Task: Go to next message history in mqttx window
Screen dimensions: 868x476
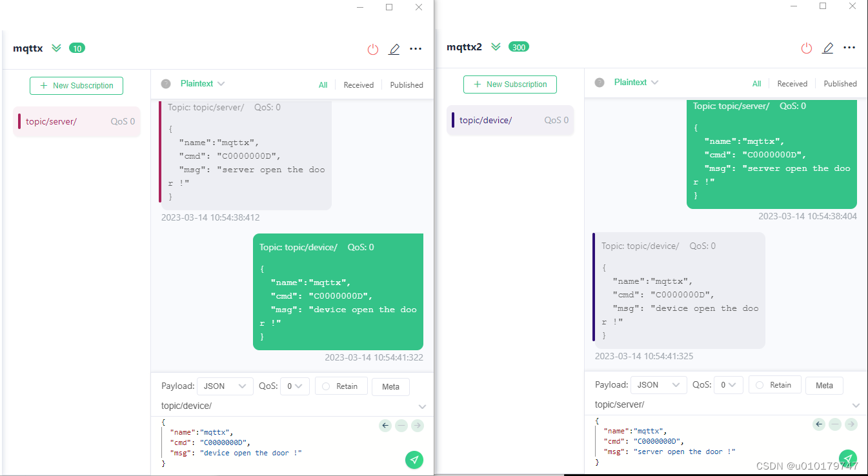Action: (x=418, y=425)
